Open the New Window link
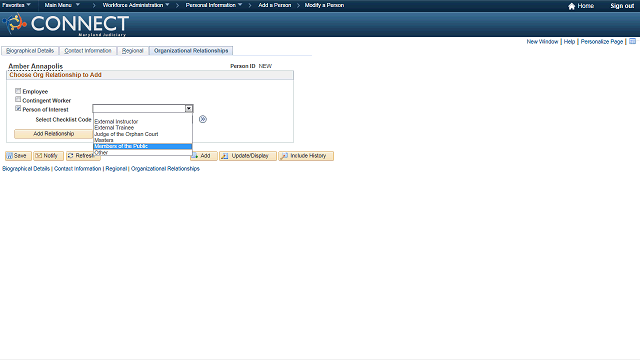The image size is (640, 360). (542, 42)
